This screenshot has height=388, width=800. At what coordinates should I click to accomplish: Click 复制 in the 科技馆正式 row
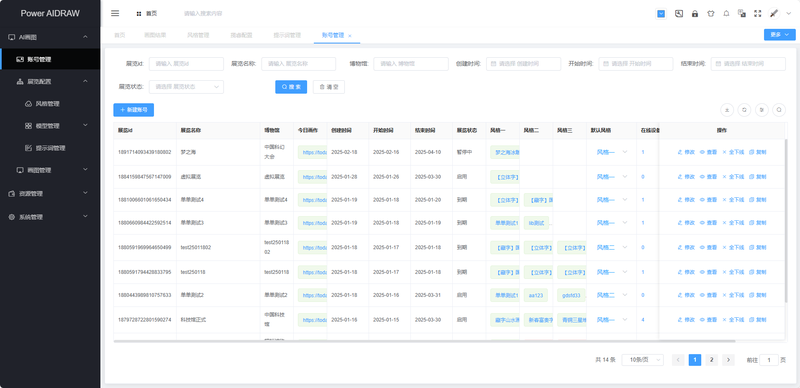tap(758, 320)
